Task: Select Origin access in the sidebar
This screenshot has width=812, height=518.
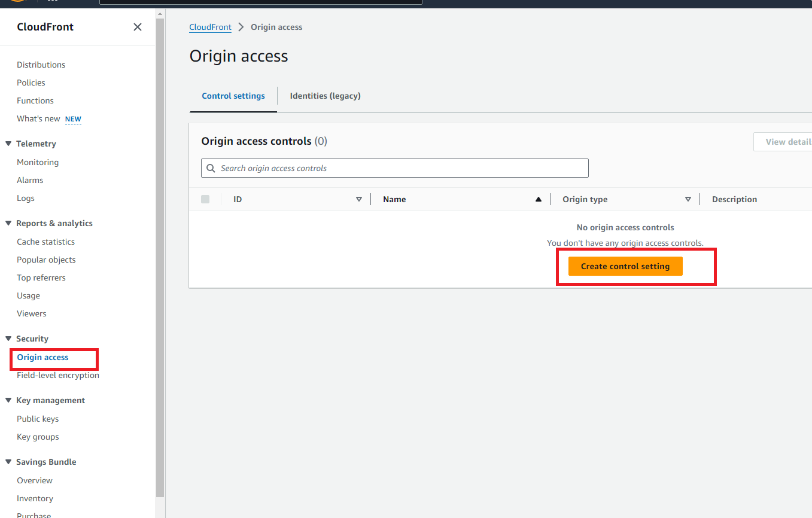Action: click(x=43, y=357)
